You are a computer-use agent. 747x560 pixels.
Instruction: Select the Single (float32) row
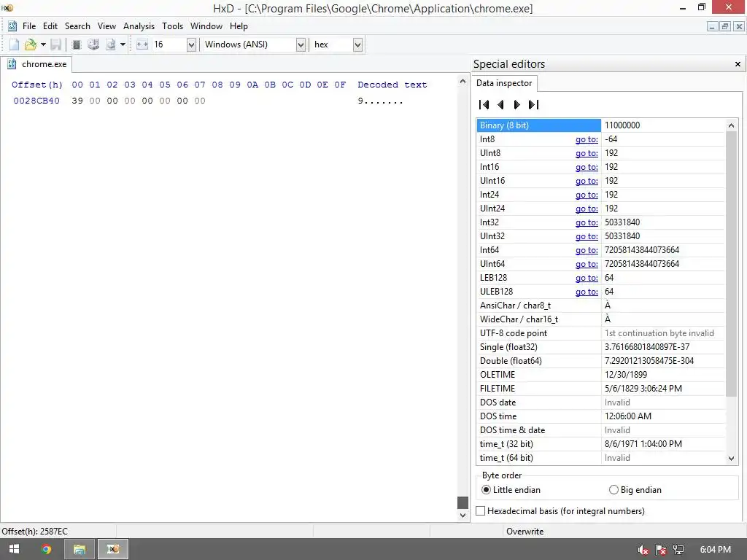click(x=601, y=347)
